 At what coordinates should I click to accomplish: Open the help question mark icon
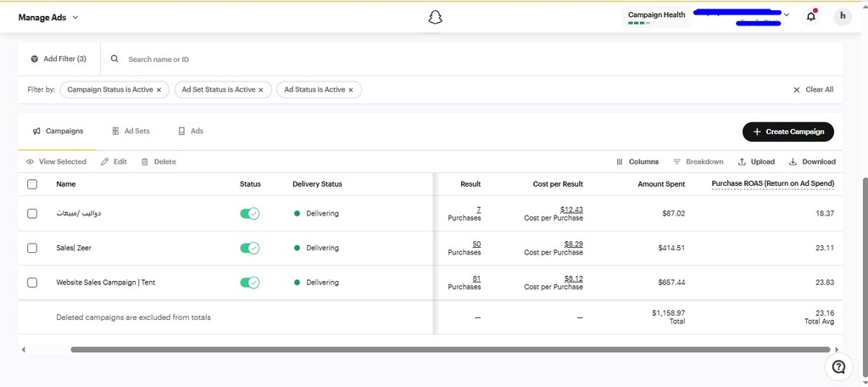pos(838,367)
